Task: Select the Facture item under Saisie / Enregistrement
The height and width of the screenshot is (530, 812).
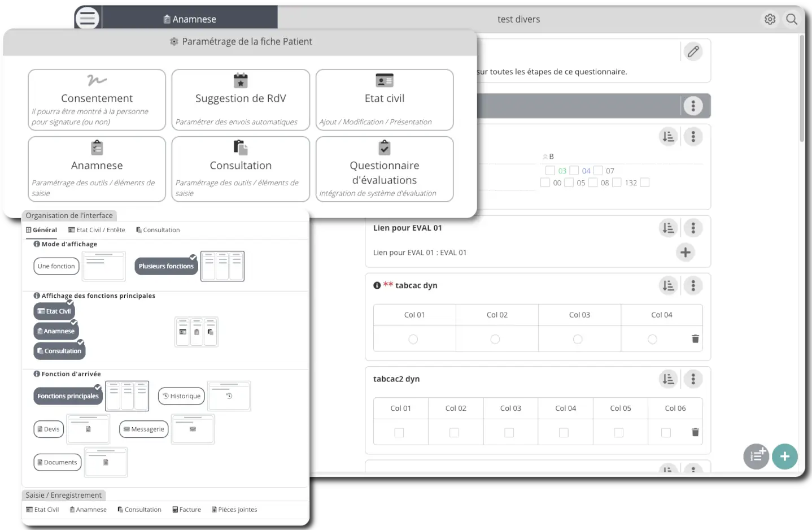Action: [186, 509]
